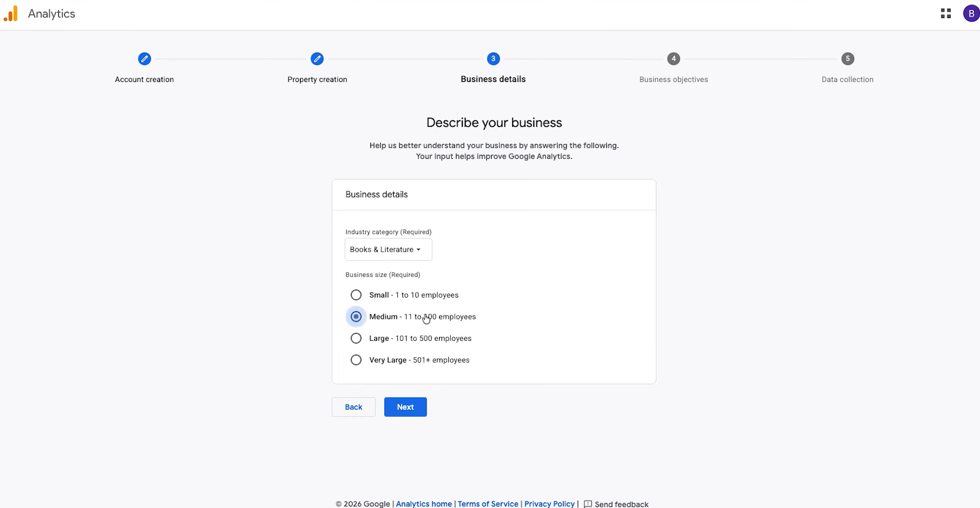This screenshot has height=508, width=980.
Task: Click the step 3 Business details circle
Action: [493, 59]
